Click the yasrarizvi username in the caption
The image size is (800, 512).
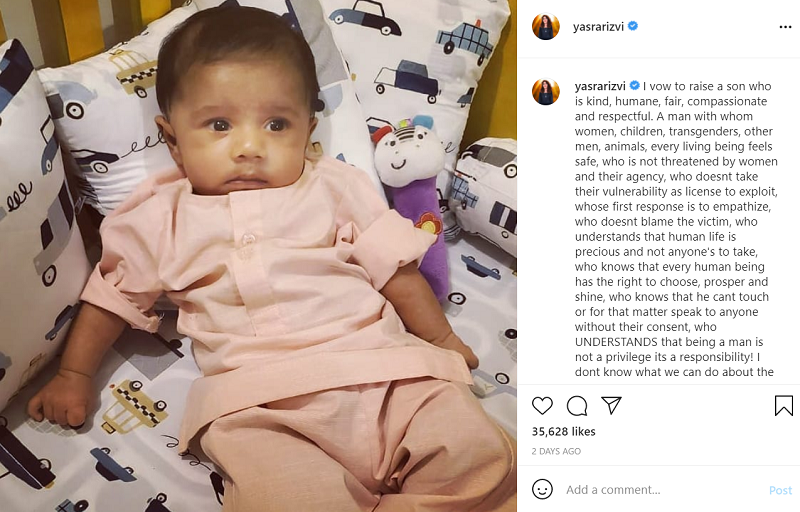pyautogui.click(x=600, y=86)
